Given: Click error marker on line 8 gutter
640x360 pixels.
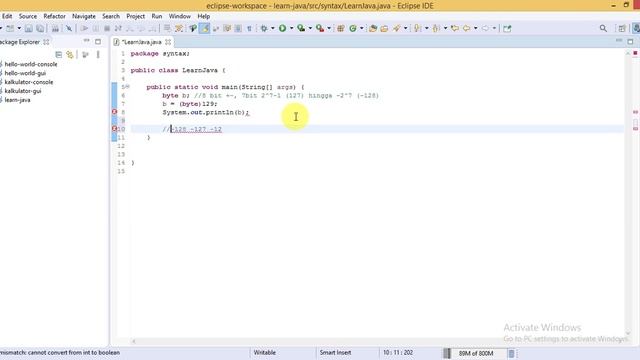Looking at the screenshot, I should (x=115, y=112).
